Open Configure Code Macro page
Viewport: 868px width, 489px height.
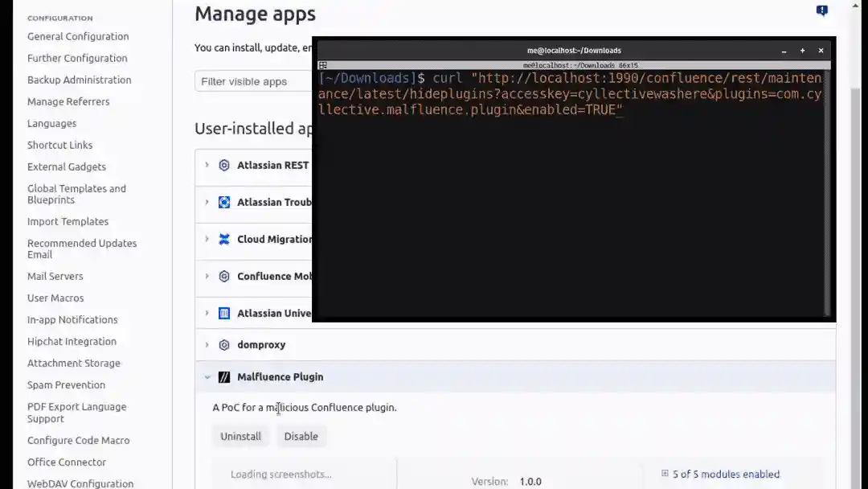tap(78, 440)
